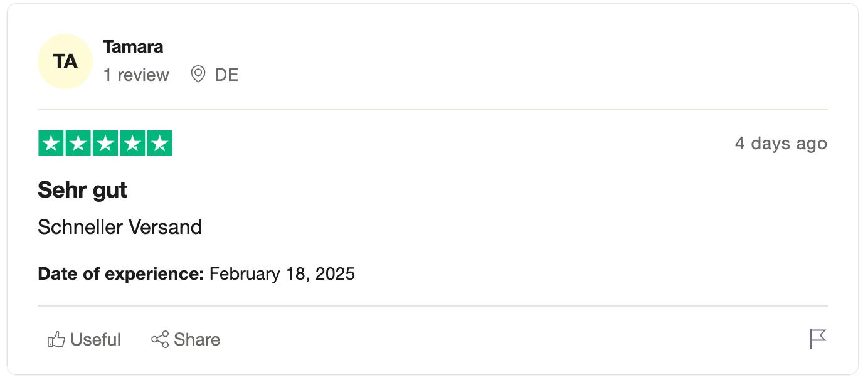868x380 pixels.
Task: Open the "Sehr gut" review title
Action: point(82,189)
